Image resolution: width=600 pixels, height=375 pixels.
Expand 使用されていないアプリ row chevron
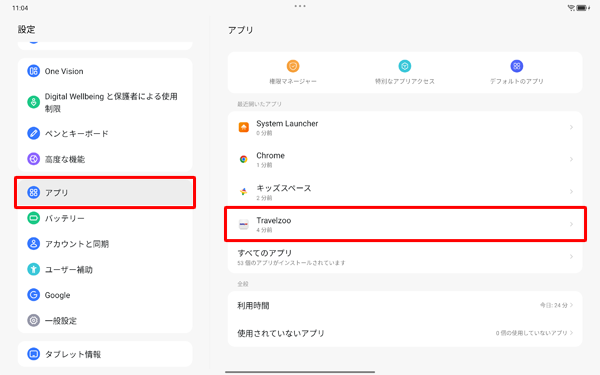pyautogui.click(x=572, y=333)
